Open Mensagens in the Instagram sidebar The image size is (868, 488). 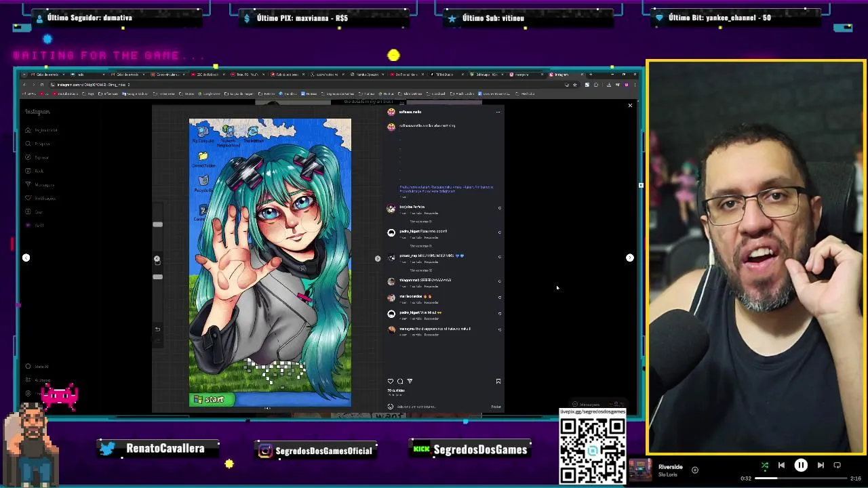tap(40, 184)
